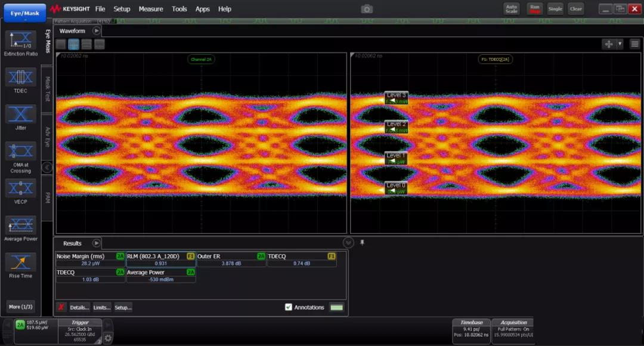
Task: Open the trigger settings gear icon
Action: pos(108,338)
